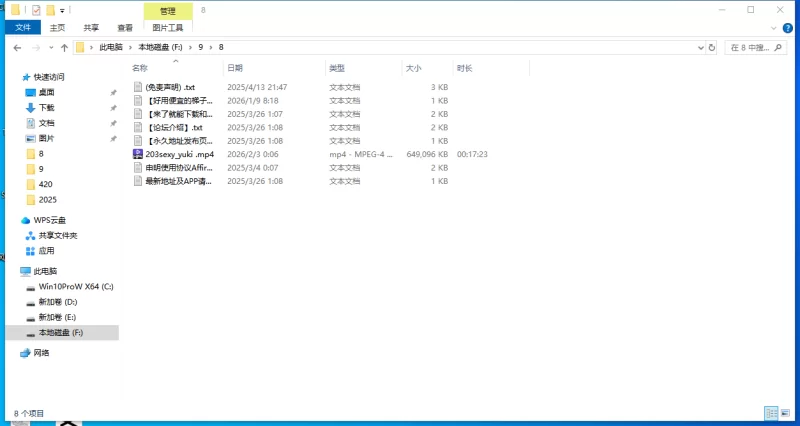Select file 最新地址及APP请...
Image resolution: width=800 pixels, height=426 pixels.
179,181
